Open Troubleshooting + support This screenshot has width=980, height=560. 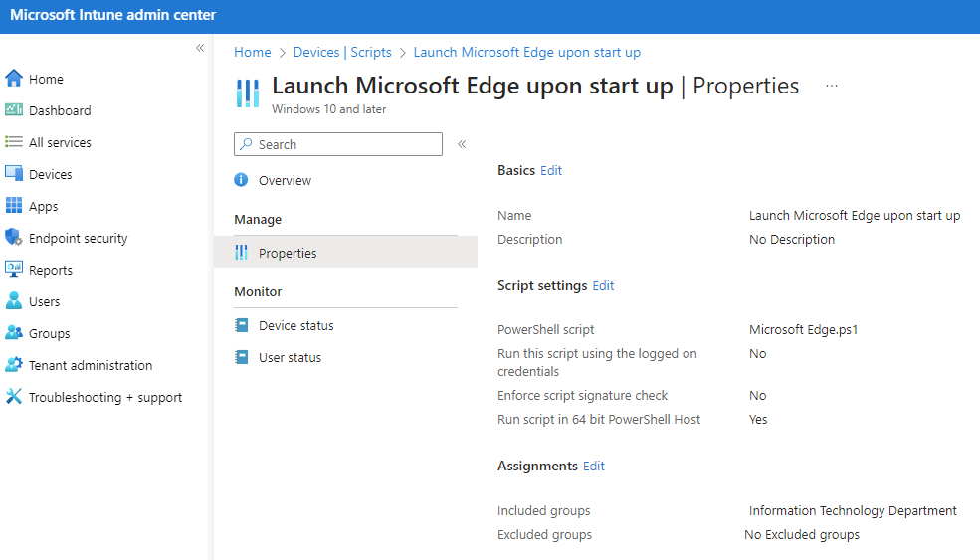[105, 398]
